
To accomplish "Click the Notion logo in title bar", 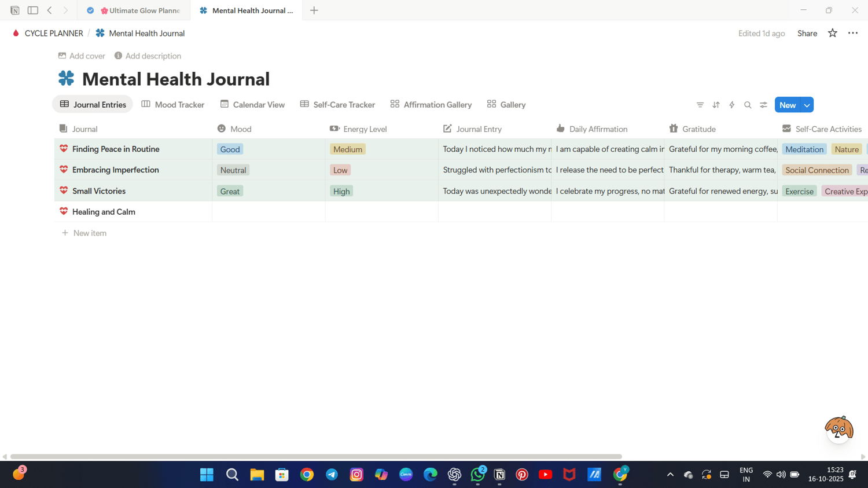I will click(x=15, y=10).
